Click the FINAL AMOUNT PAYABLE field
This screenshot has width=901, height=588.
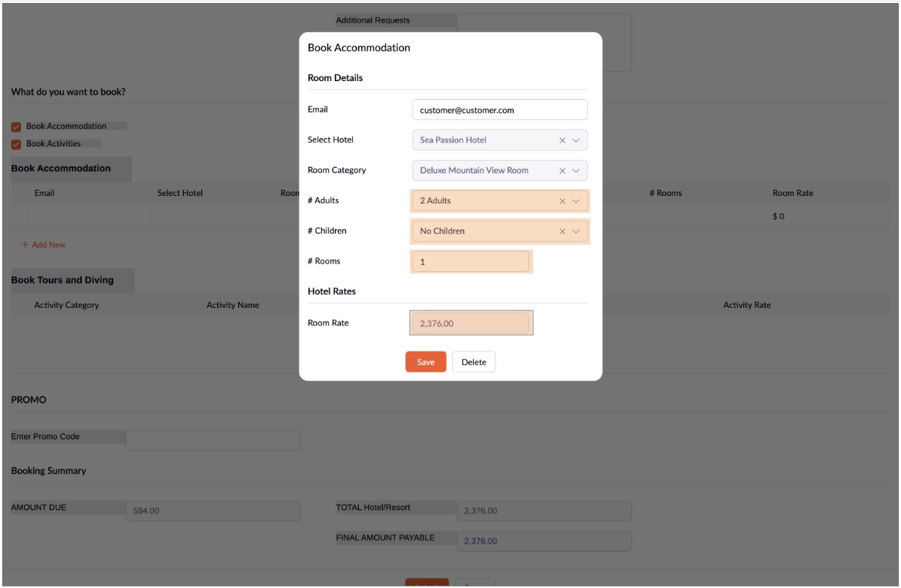pos(544,541)
